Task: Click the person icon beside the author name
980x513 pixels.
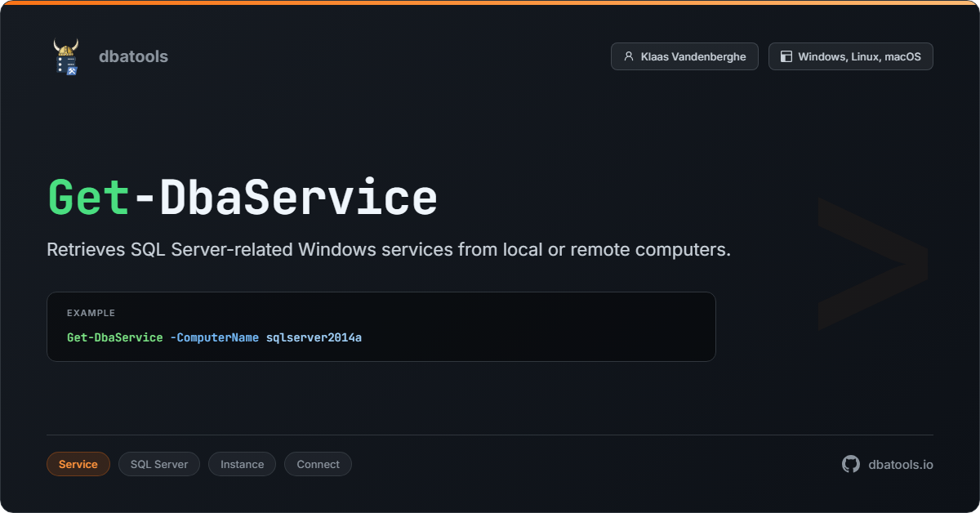Action: (x=628, y=56)
